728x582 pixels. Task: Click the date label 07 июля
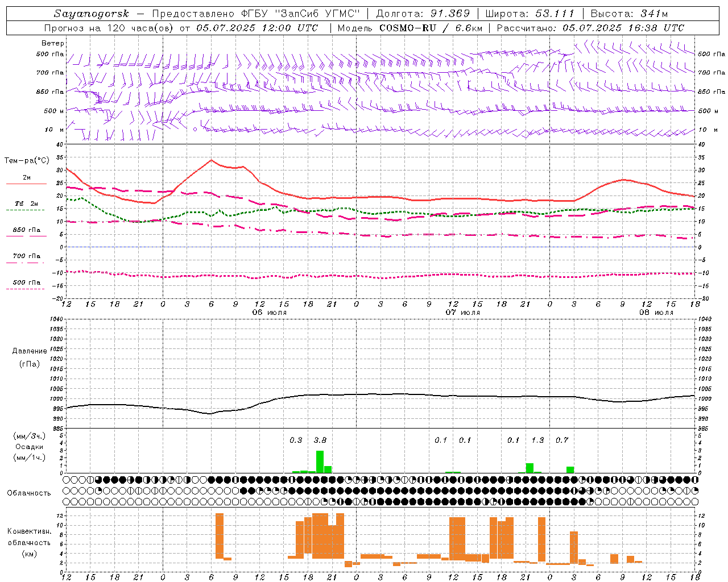click(x=463, y=313)
